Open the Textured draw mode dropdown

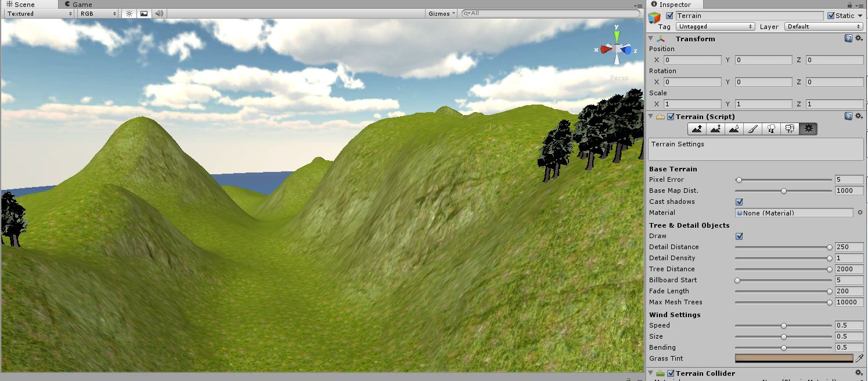coord(37,13)
